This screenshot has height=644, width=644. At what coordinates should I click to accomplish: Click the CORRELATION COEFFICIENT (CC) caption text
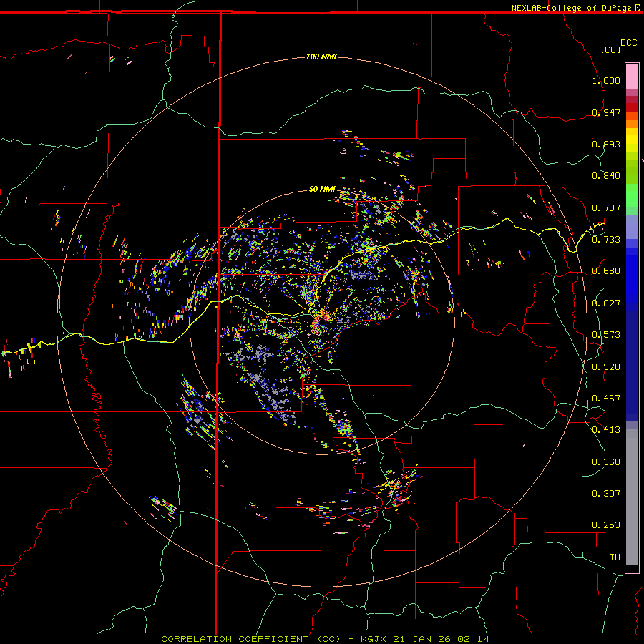pos(251,639)
